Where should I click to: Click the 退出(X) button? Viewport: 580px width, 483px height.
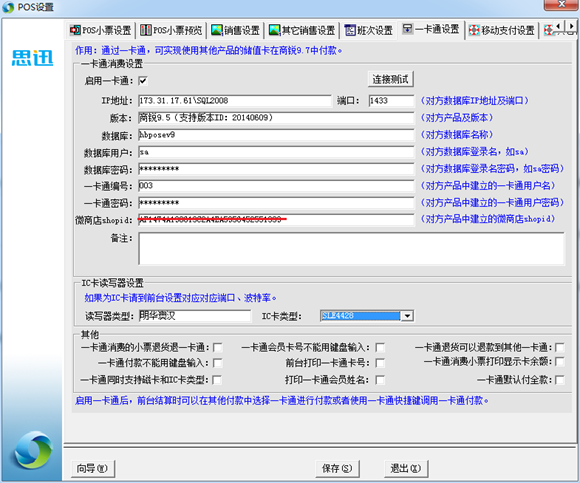[406, 469]
